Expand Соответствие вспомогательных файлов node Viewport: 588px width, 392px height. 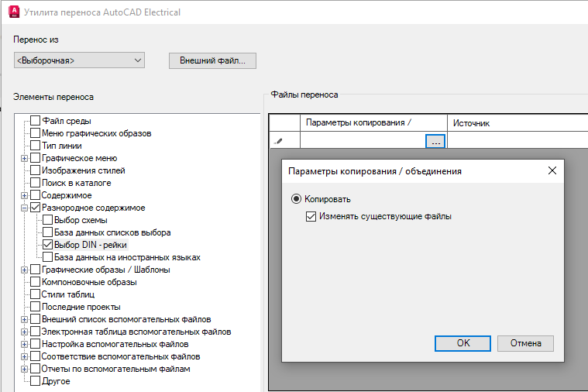(24, 356)
